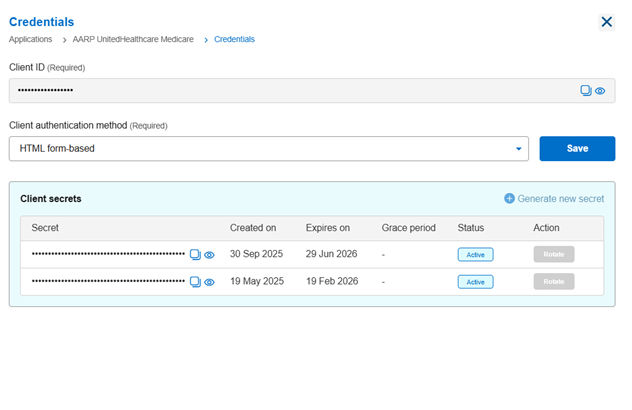
Task: Select the 30 Sep 2025 date cell
Action: 256,254
